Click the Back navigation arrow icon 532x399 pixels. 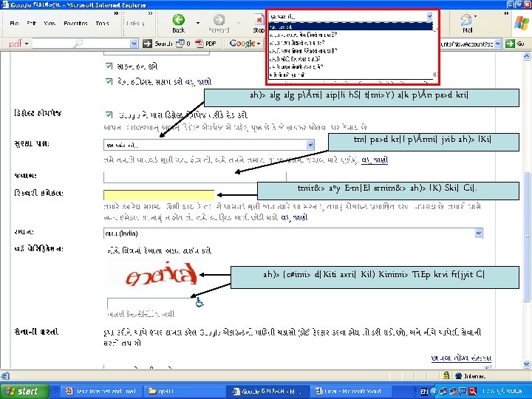pos(179,20)
